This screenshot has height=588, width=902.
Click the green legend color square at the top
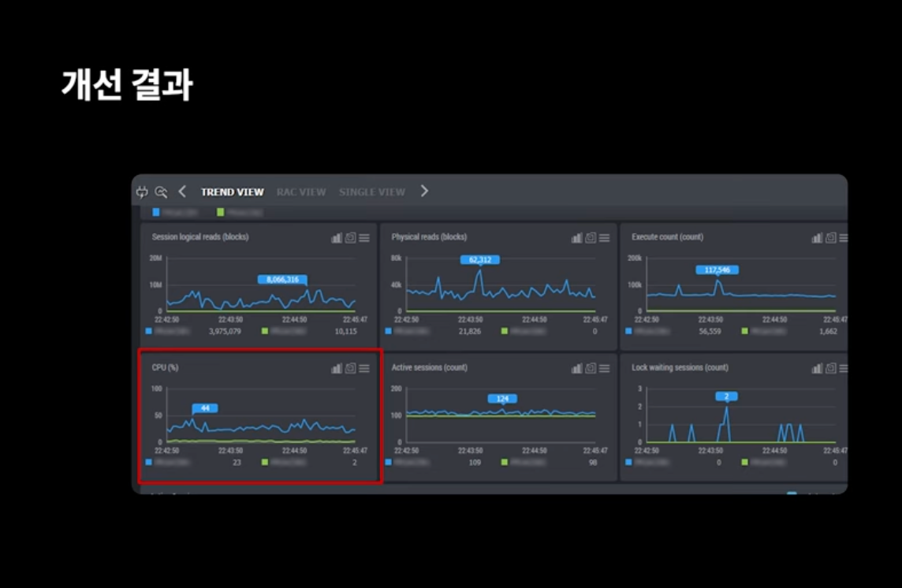(x=221, y=212)
